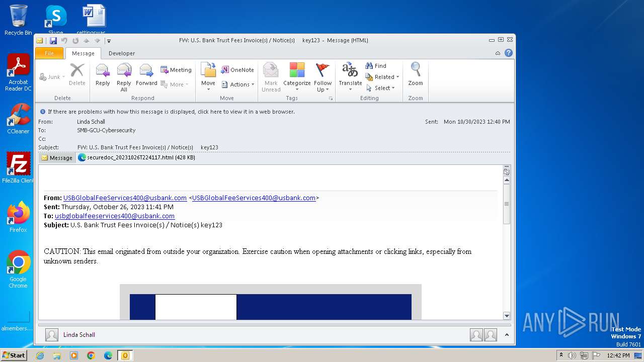Viewport: 644px width, 362px height.
Task: Open the Related dropdown
Action: [382, 77]
